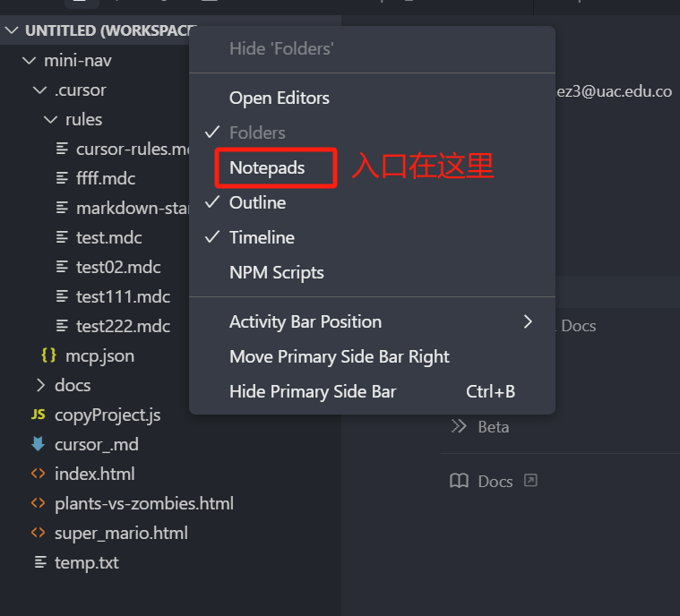Click the double chevron icon beside Beta
This screenshot has width=680, height=616.
click(459, 426)
